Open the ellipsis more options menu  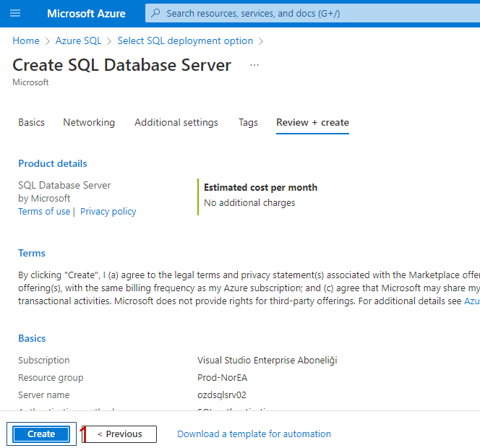click(x=254, y=65)
